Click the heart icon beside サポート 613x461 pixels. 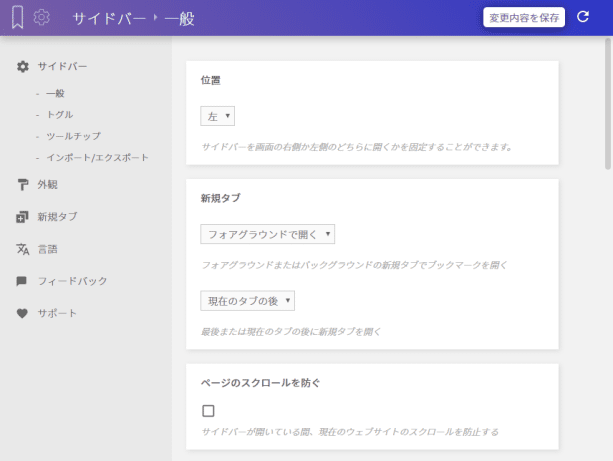click(22, 313)
